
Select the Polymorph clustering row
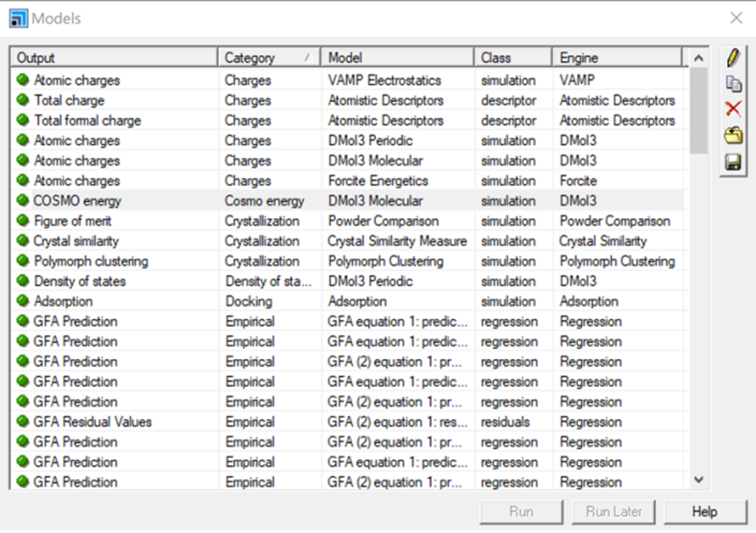pyautogui.click(x=91, y=261)
